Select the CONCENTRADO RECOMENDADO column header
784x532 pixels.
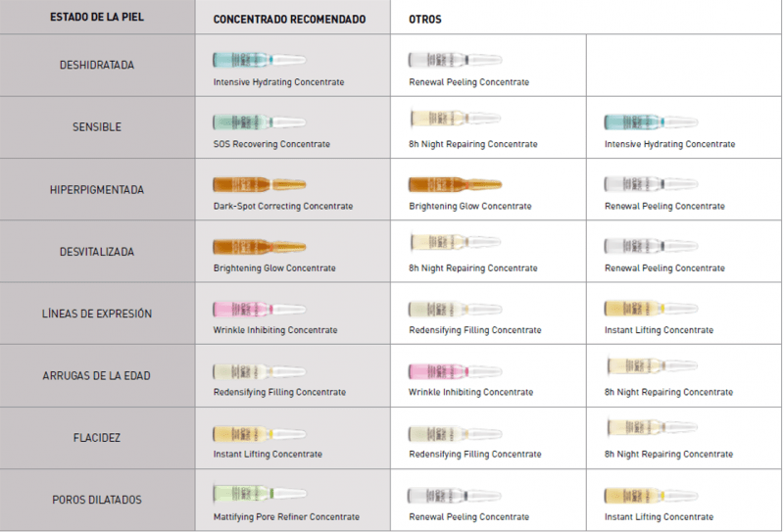(289, 20)
